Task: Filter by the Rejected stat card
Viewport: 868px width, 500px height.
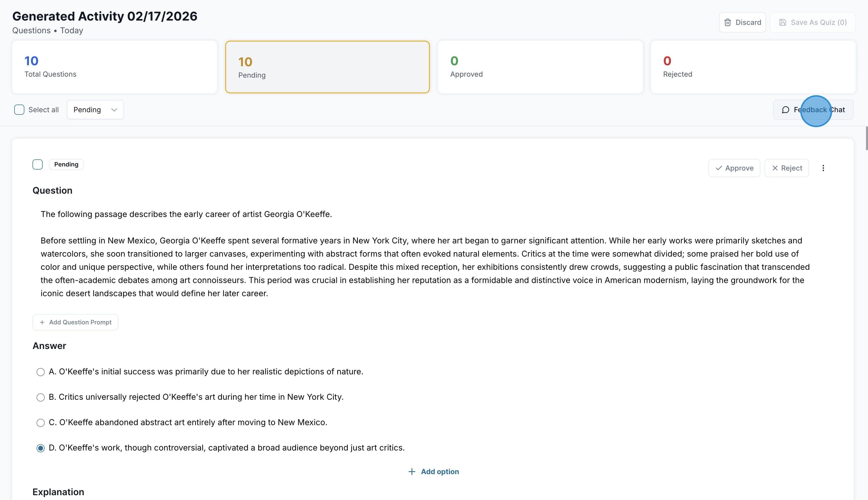Action: 753,67
